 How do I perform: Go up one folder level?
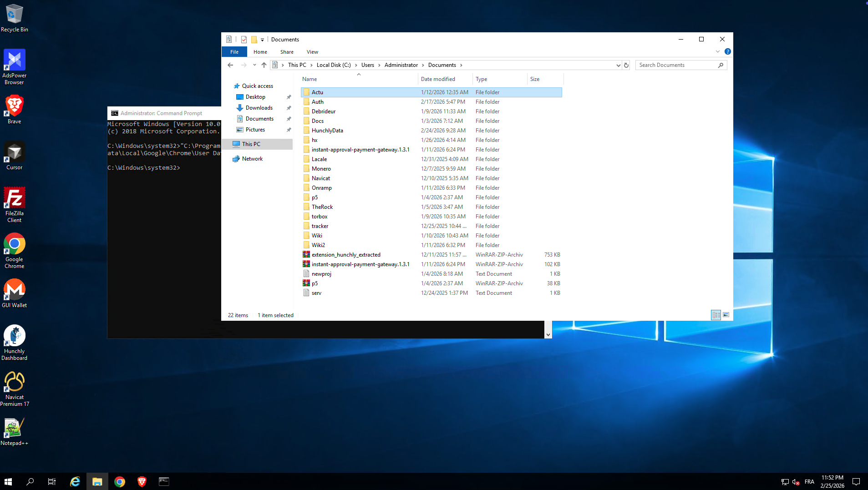[x=264, y=65]
